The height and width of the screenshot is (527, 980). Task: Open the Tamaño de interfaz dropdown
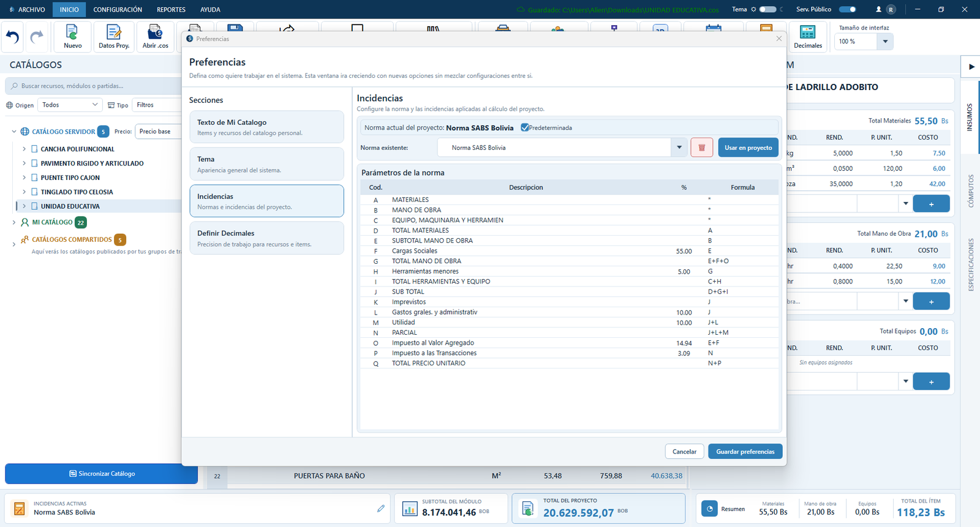[885, 41]
